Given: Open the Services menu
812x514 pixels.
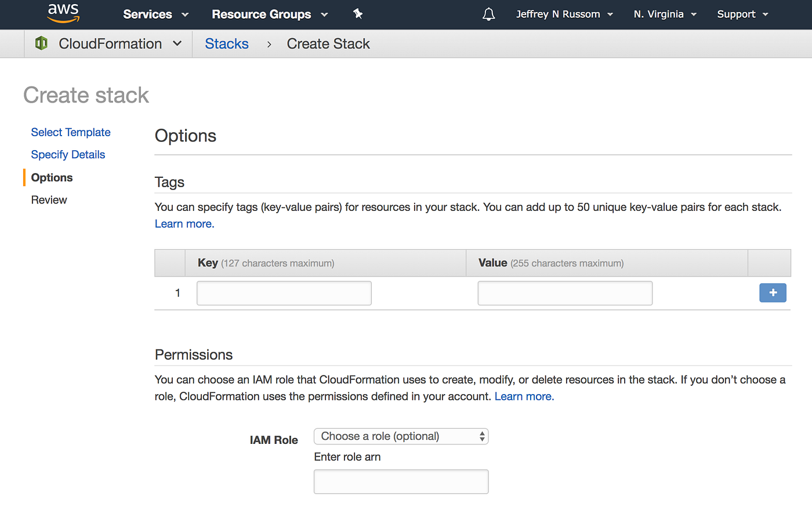Looking at the screenshot, I should [x=155, y=14].
